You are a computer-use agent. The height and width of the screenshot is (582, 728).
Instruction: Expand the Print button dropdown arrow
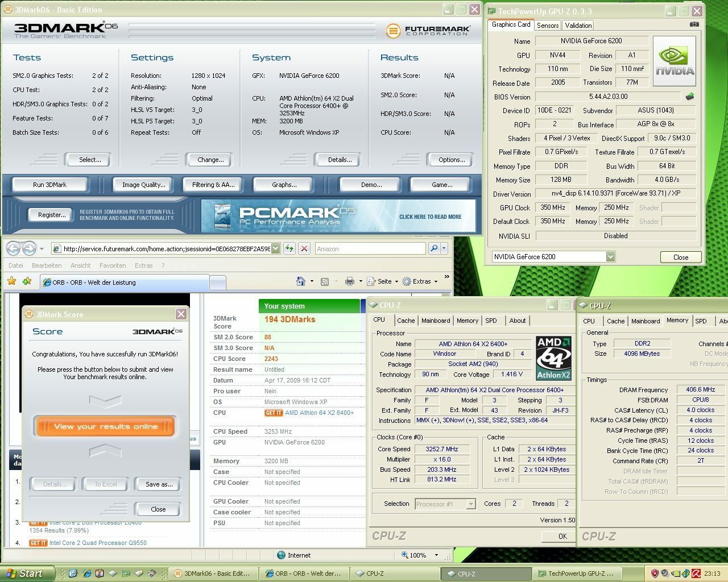(360, 281)
